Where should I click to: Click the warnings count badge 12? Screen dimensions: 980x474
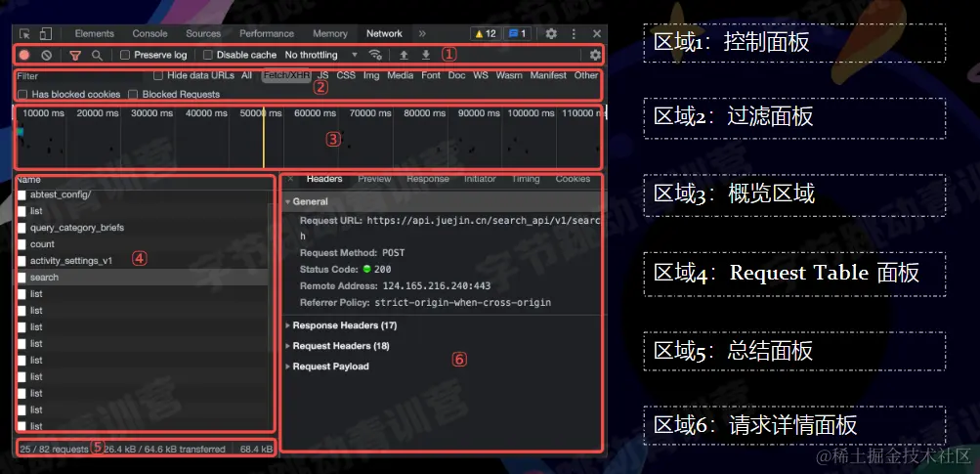coord(486,34)
